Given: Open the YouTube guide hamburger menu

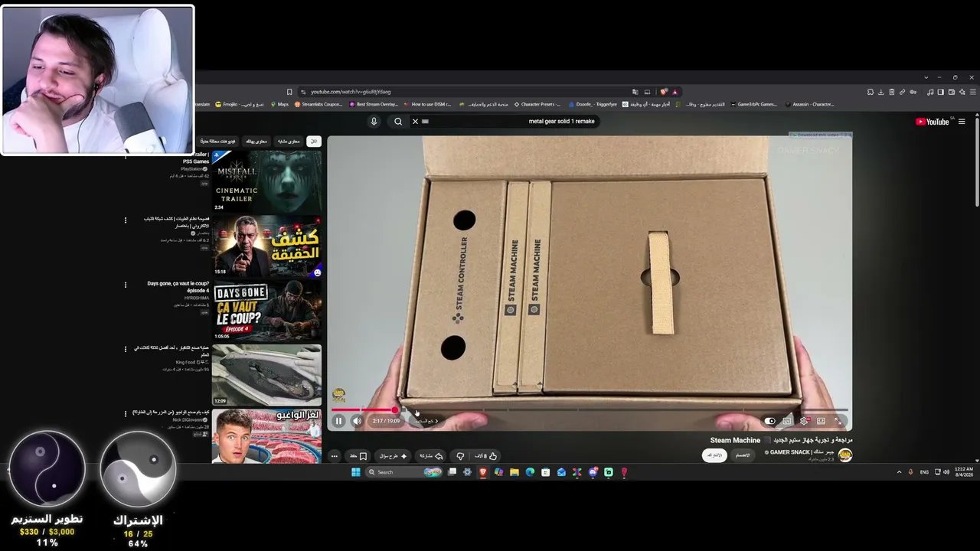Looking at the screenshot, I should tap(962, 122).
